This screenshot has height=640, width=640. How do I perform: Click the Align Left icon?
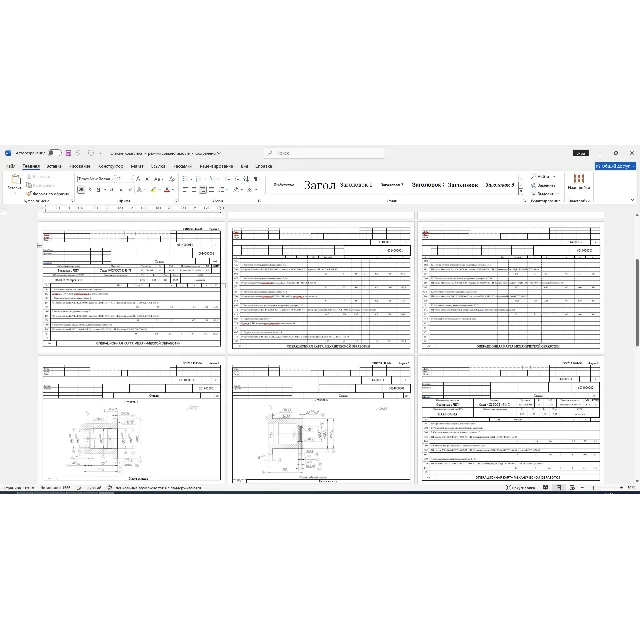185,190
